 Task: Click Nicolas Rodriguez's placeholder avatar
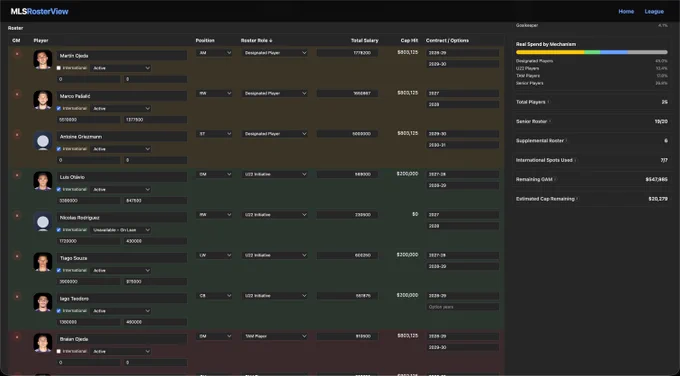pyautogui.click(x=42, y=222)
